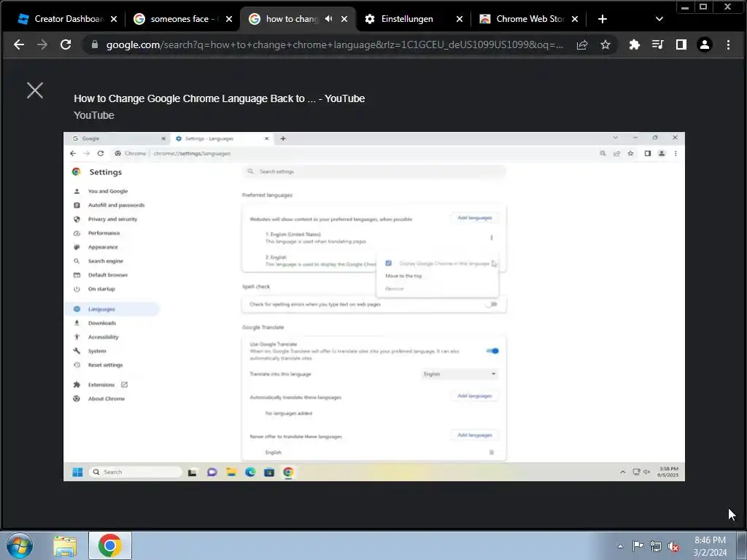Close the 'someones face' tab
This screenshot has width=747, height=560.
coord(228,19)
